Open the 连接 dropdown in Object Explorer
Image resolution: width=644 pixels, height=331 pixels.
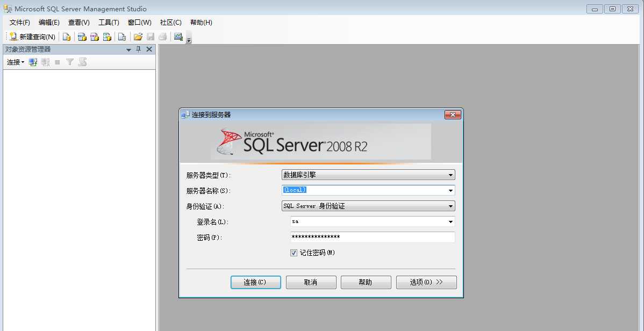(16, 62)
